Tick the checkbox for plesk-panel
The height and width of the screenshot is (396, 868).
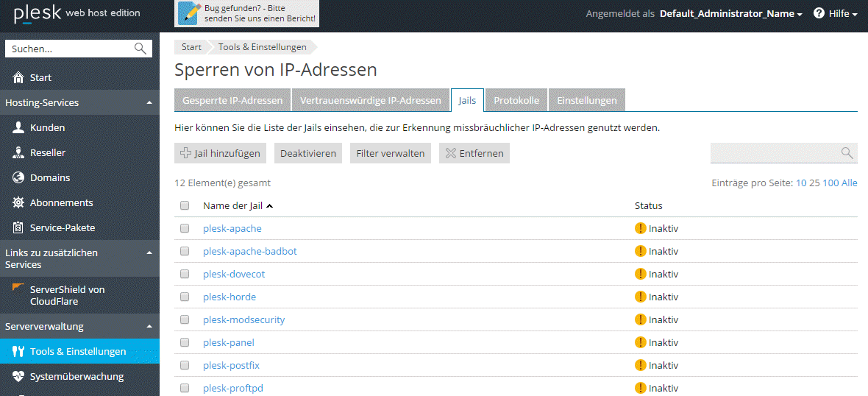185,342
